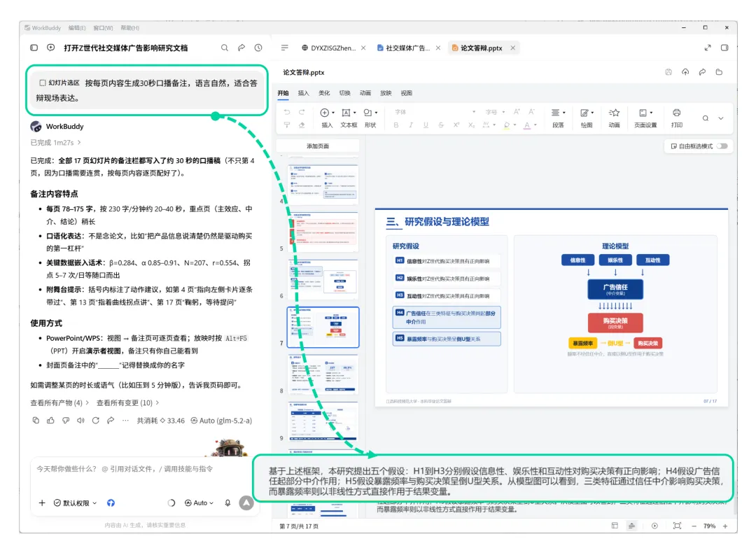Search within the ribbon toolbar
Screen dimensions: 756x555
[706, 118]
